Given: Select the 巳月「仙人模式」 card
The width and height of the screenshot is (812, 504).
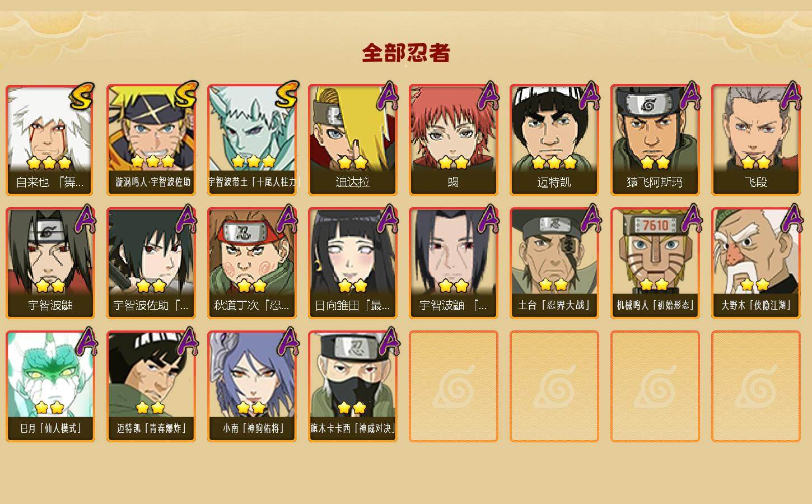Looking at the screenshot, I should [x=50, y=386].
